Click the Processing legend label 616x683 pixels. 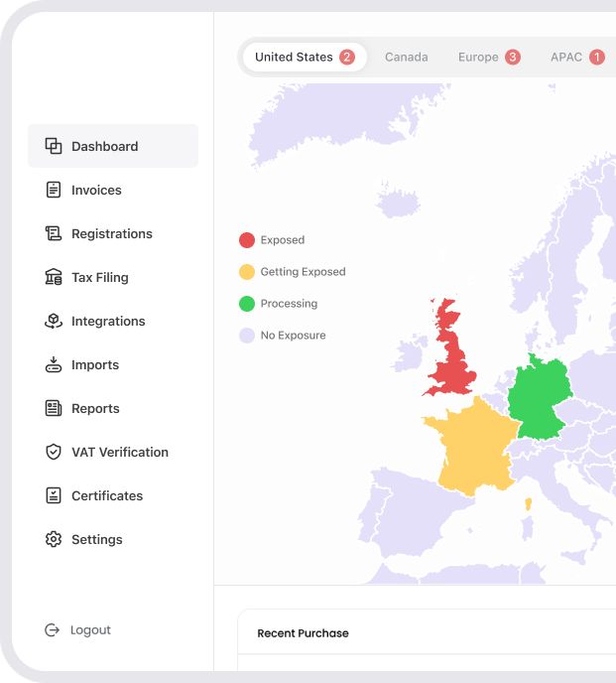click(x=289, y=304)
